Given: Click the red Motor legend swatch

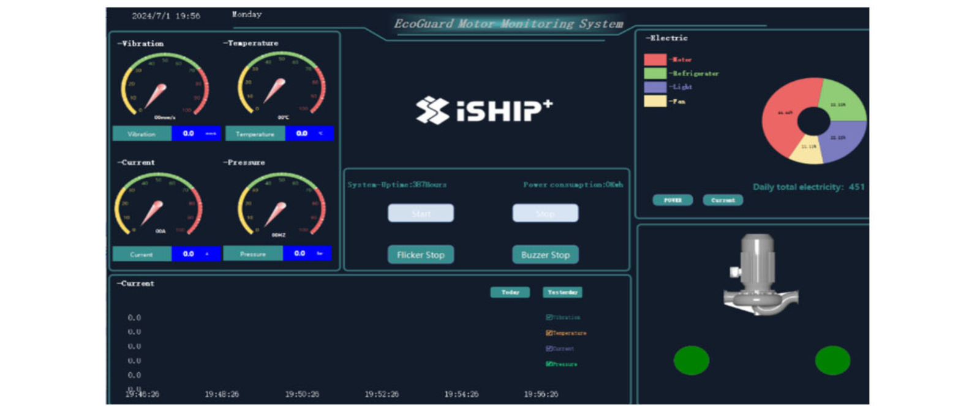Looking at the screenshot, I should (x=655, y=59).
